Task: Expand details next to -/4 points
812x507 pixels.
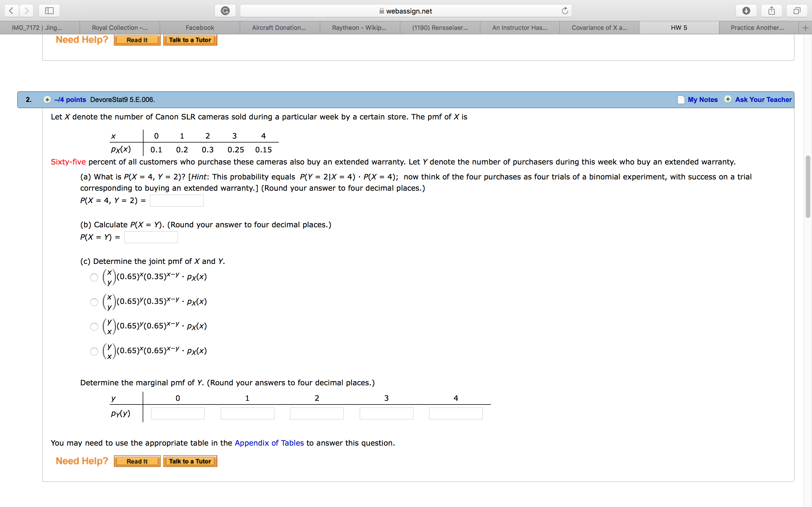Action: click(47, 100)
